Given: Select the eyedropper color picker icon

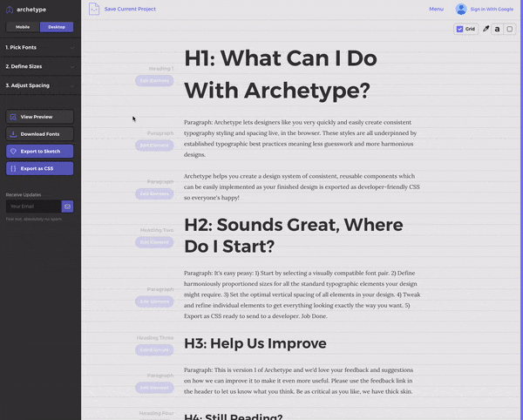Looking at the screenshot, I should pyautogui.click(x=486, y=29).
